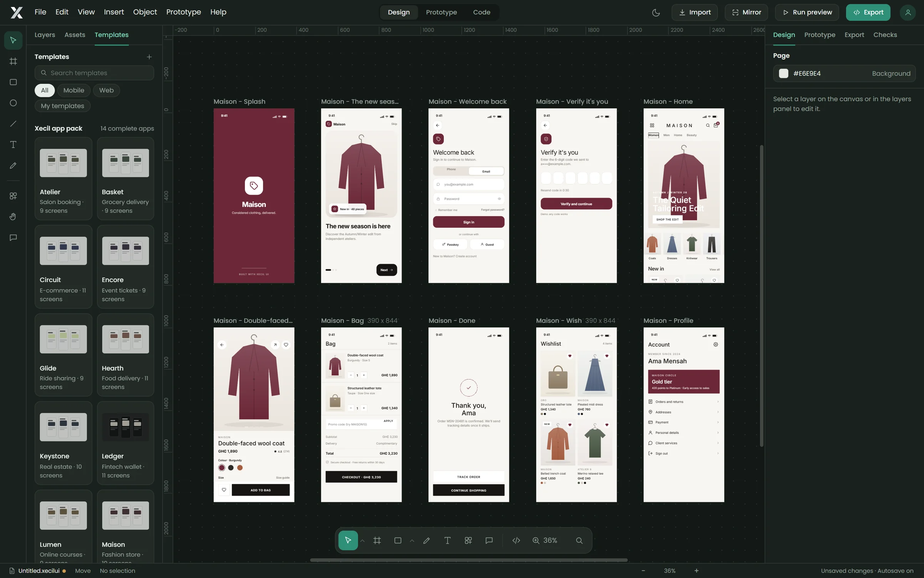
Task: Click the Text tool in bottom toolbar
Action: tap(447, 541)
